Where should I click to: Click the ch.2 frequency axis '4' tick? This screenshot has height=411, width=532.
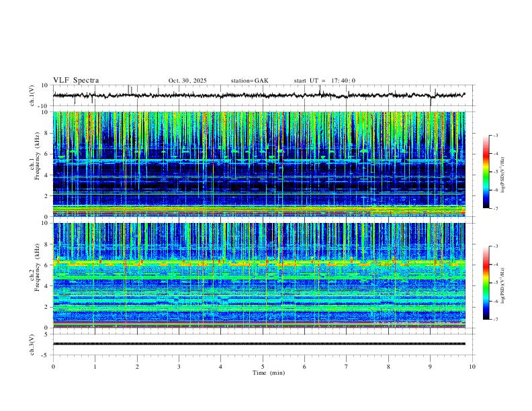click(46, 286)
